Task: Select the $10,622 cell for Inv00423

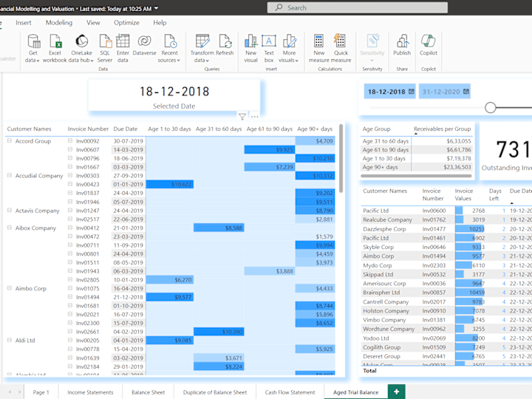Action: 170,184
